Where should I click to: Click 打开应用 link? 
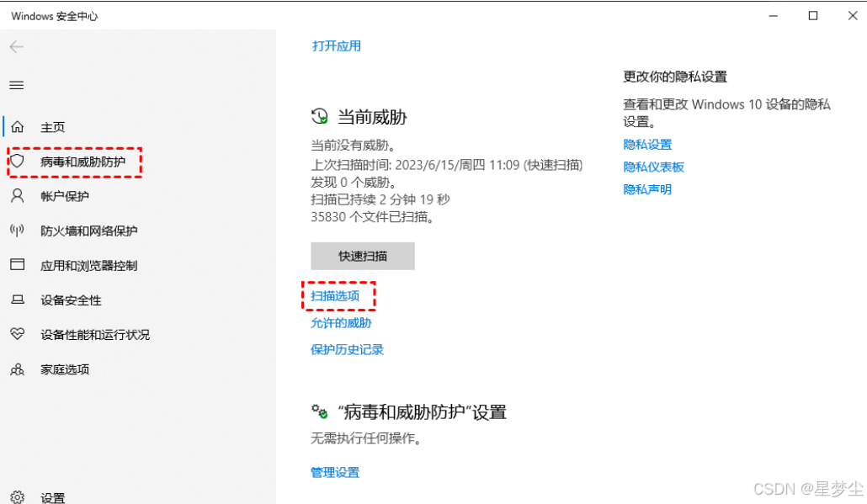point(337,46)
